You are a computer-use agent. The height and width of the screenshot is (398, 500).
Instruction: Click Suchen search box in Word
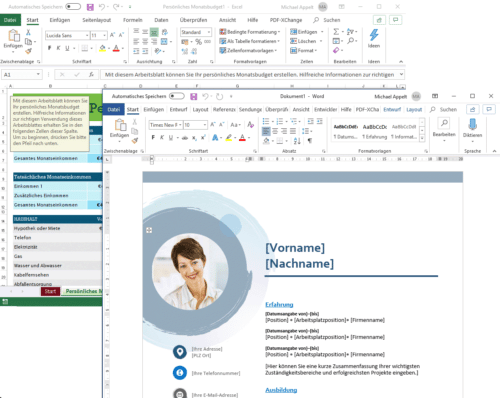[x=444, y=109]
